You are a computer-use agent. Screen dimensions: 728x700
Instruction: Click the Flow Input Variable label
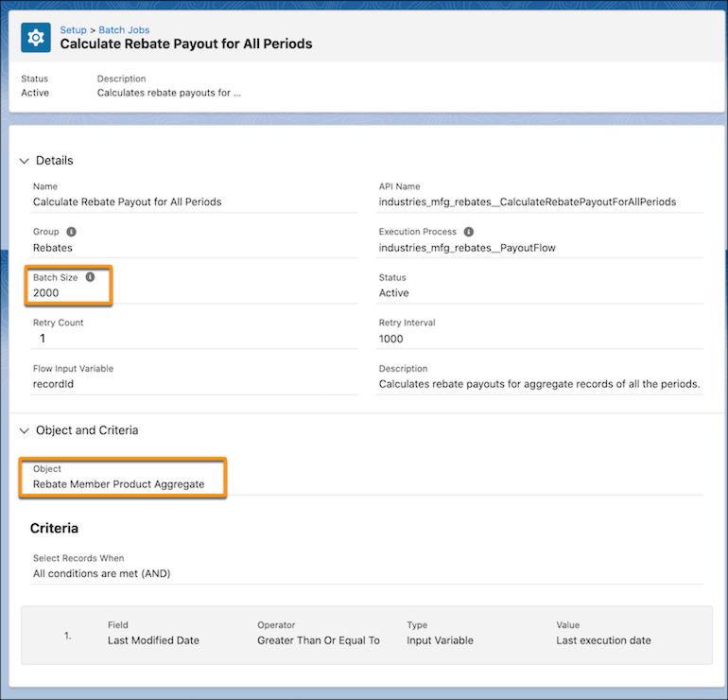tap(73, 368)
